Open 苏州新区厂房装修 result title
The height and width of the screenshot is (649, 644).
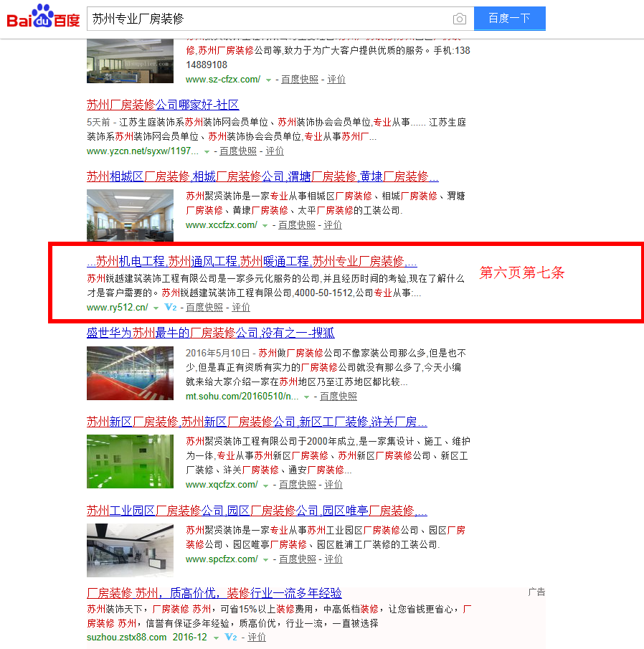click(257, 422)
